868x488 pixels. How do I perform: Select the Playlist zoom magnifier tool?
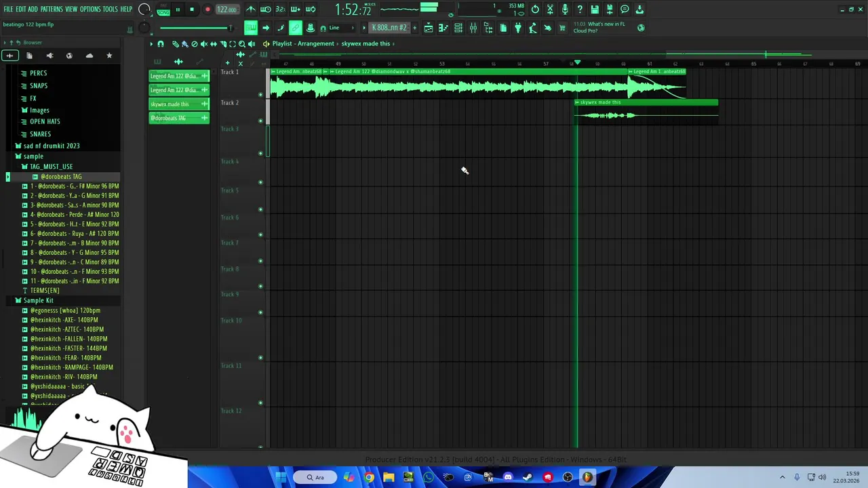[242, 43]
